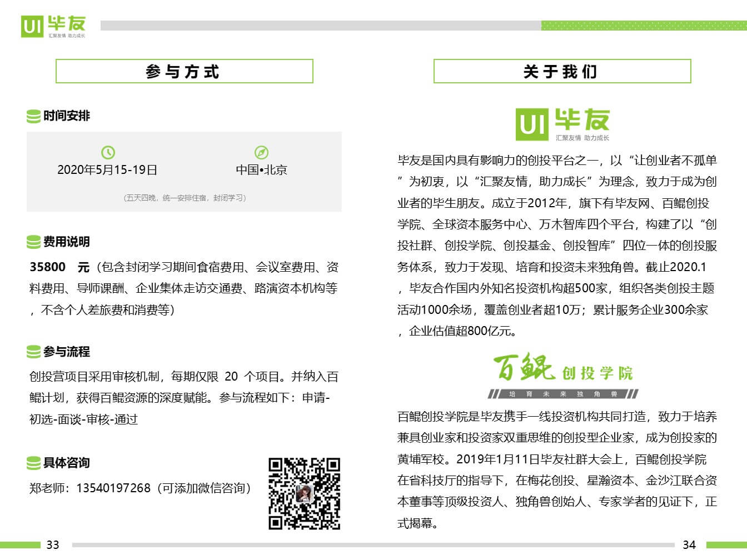Click the page number 33

[x=53, y=545]
